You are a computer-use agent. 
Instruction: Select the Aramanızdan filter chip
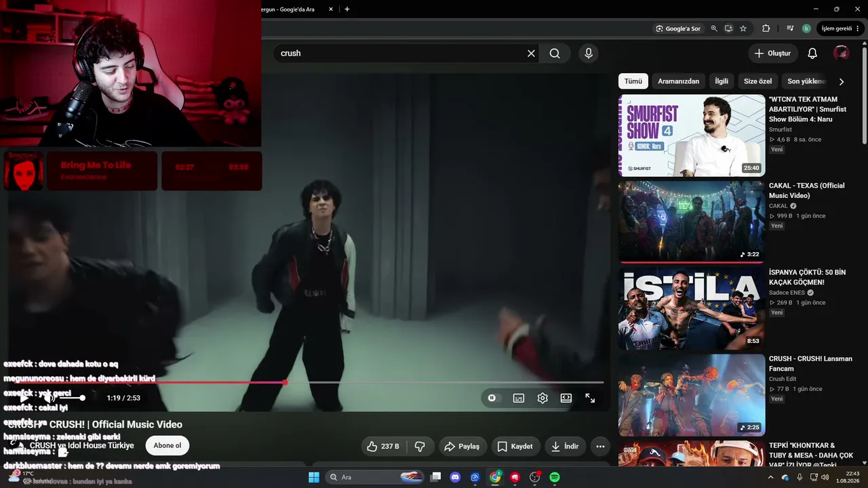pos(678,81)
